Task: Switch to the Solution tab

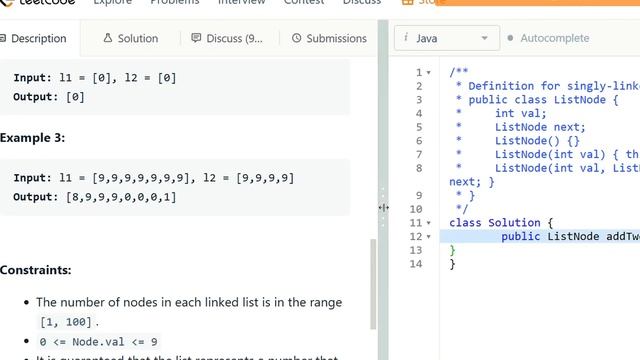Action: coord(131,38)
